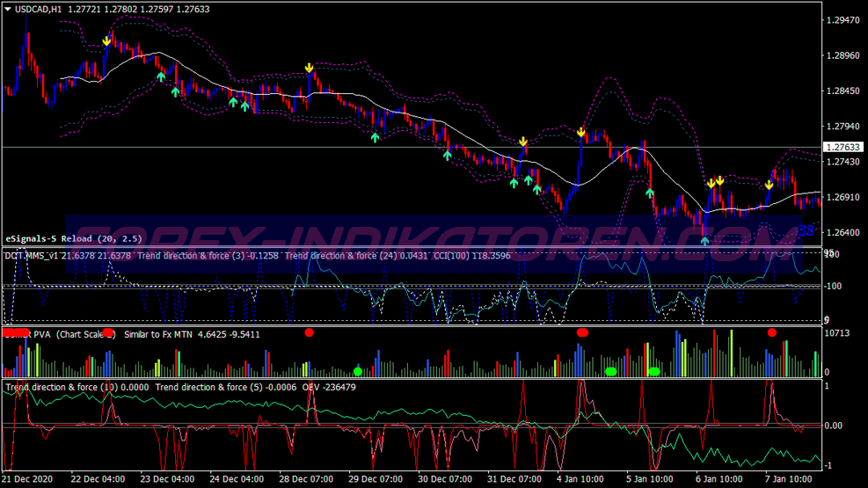Screen dimensions: 868x488
Task: Click the highlighted current price label 1.27633
Action: 843,147
